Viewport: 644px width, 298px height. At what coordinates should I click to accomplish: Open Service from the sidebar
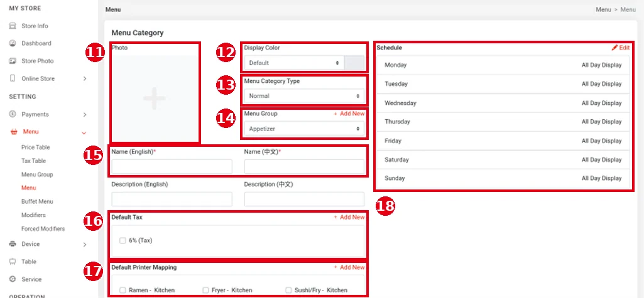[x=31, y=279]
